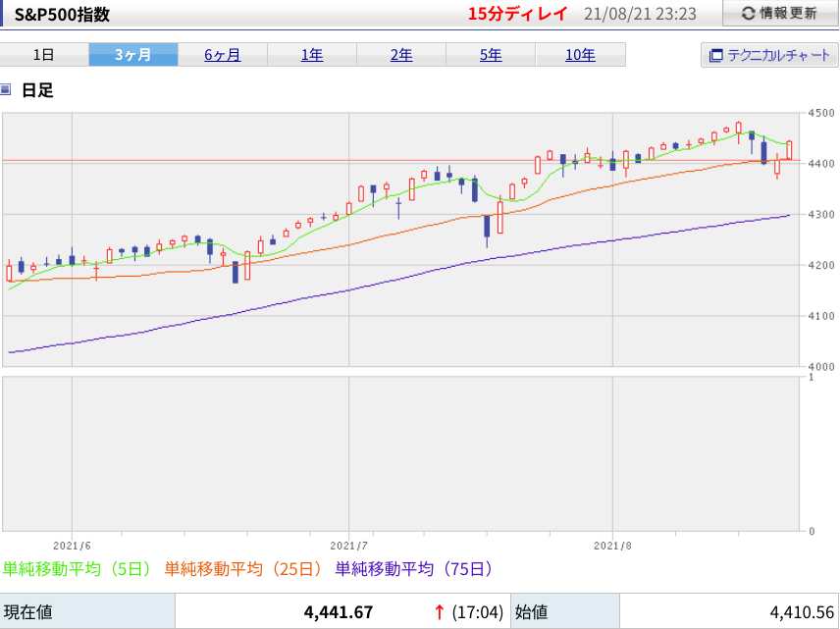Image resolution: width=840 pixels, height=629 pixels.
Task: Click the 日足 chart heading
Action: 37,90
